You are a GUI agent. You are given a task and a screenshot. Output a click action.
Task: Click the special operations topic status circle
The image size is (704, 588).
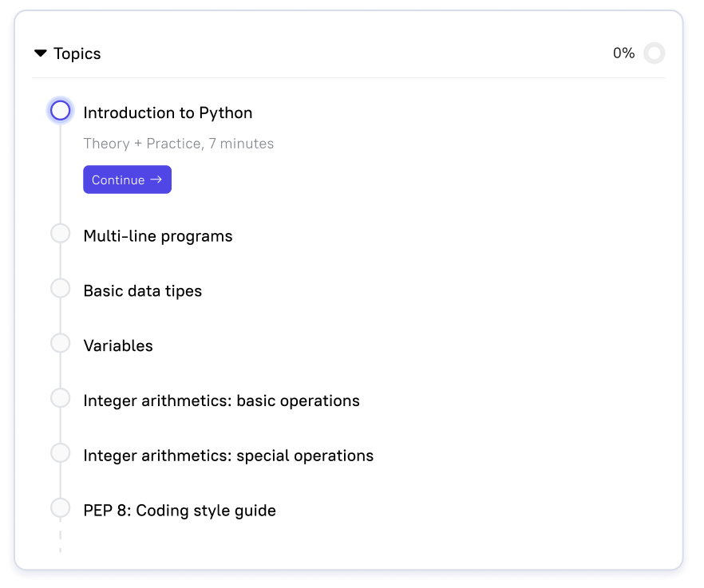pyautogui.click(x=61, y=452)
